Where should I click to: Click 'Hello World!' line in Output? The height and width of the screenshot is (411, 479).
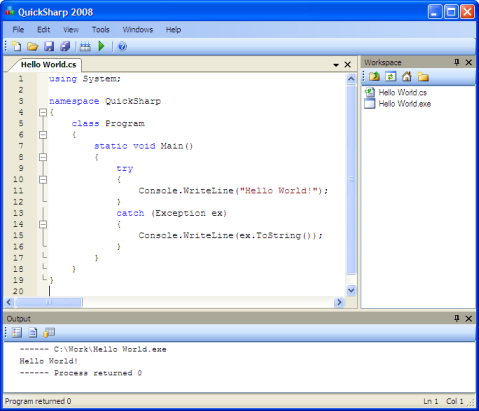coord(49,361)
